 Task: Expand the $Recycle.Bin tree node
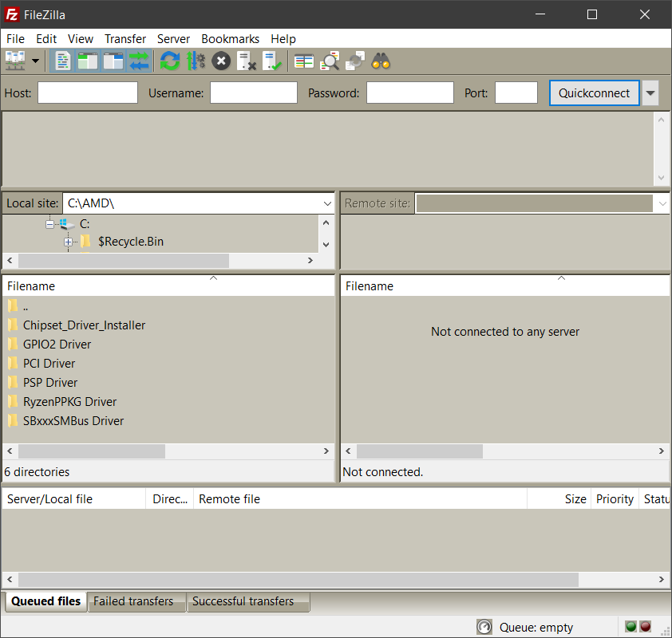point(68,242)
